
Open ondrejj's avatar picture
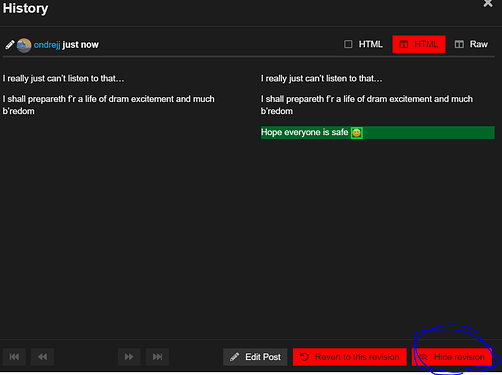pyautogui.click(x=24, y=45)
